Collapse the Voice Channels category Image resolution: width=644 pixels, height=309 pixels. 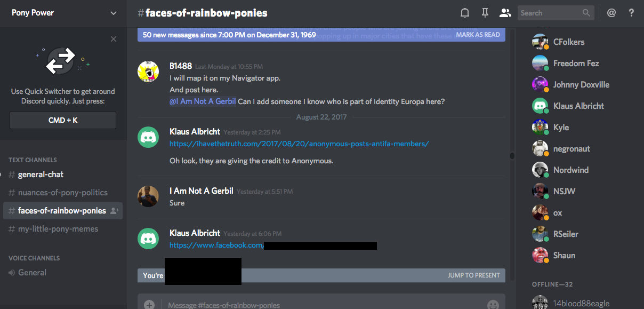pos(34,258)
